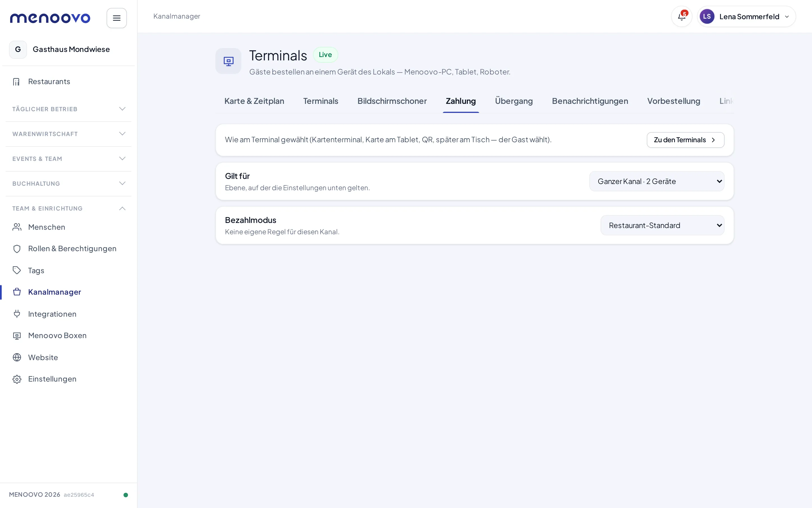This screenshot has height=508, width=812.
Task: Expand the Events & Team section
Action: [x=69, y=159]
